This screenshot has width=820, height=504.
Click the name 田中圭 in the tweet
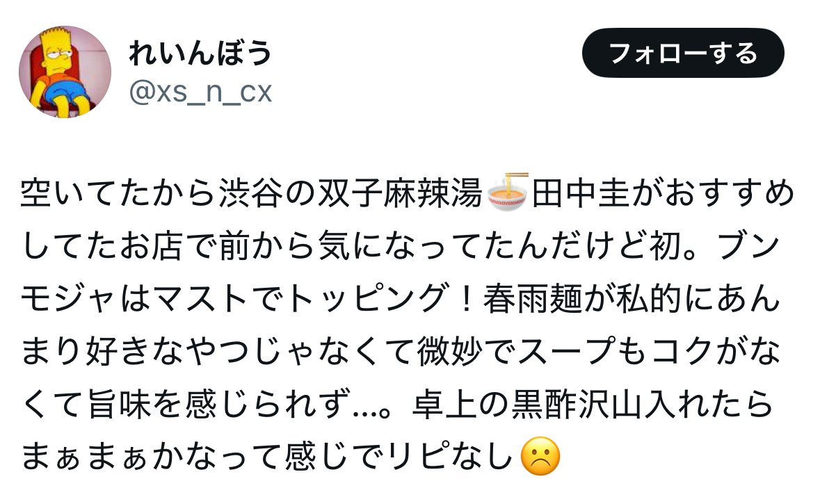pyautogui.click(x=581, y=193)
